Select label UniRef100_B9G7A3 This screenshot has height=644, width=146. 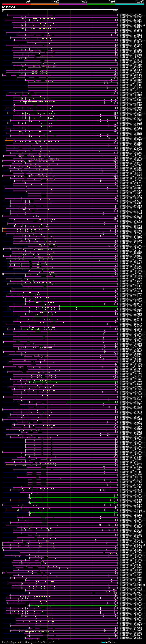coord(131,161)
